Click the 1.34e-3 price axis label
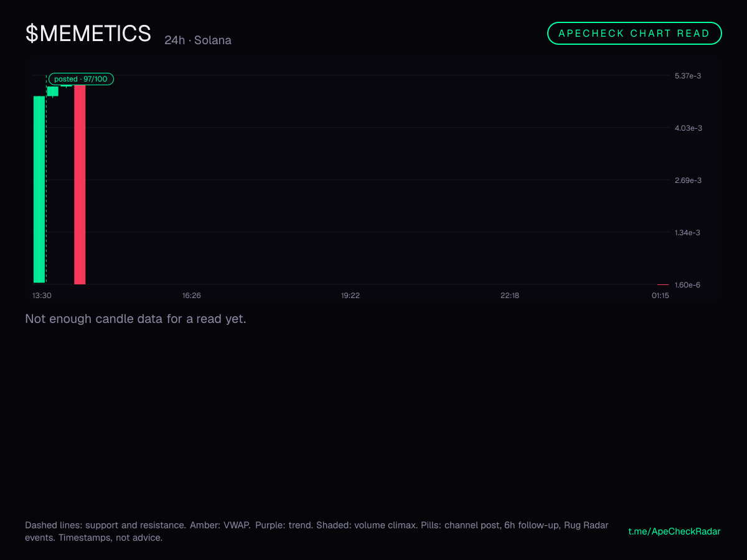This screenshot has width=747, height=560. [x=688, y=233]
